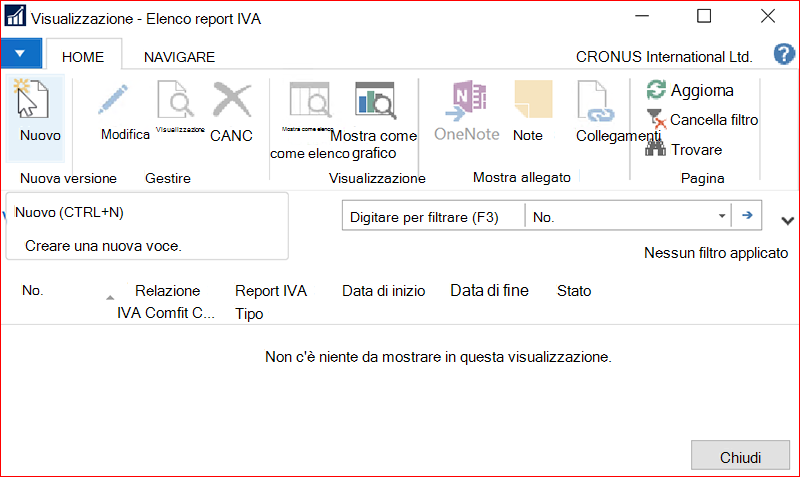Click the Visualizzazione magnifier document icon
This screenshot has height=477, width=800.
[x=176, y=99]
